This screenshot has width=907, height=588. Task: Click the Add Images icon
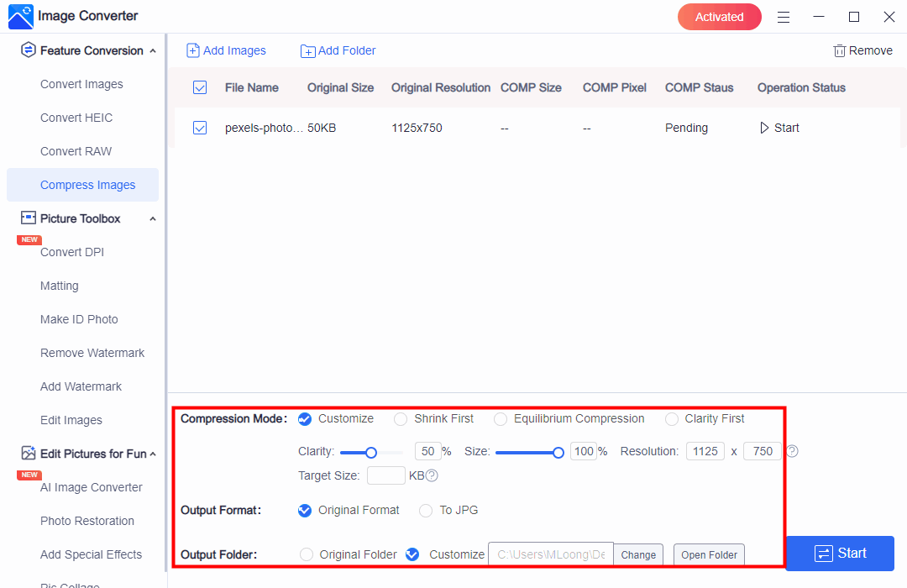tap(193, 50)
